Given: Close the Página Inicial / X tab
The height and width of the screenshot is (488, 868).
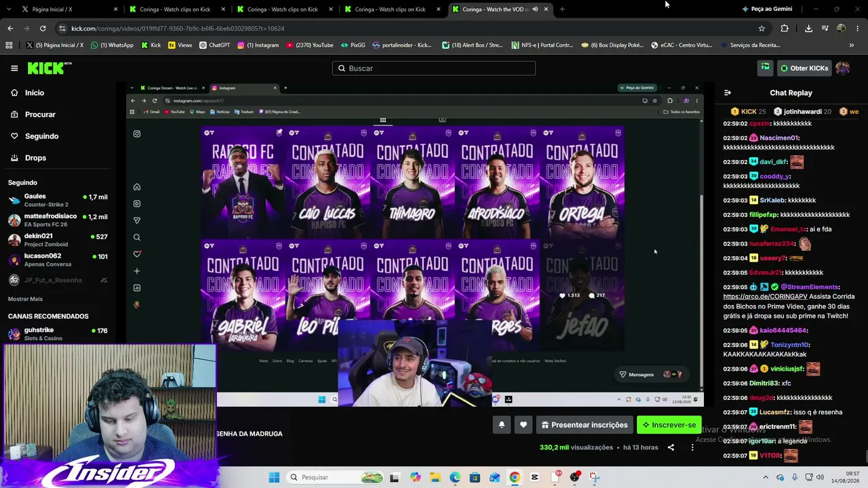Looking at the screenshot, I should [116, 9].
